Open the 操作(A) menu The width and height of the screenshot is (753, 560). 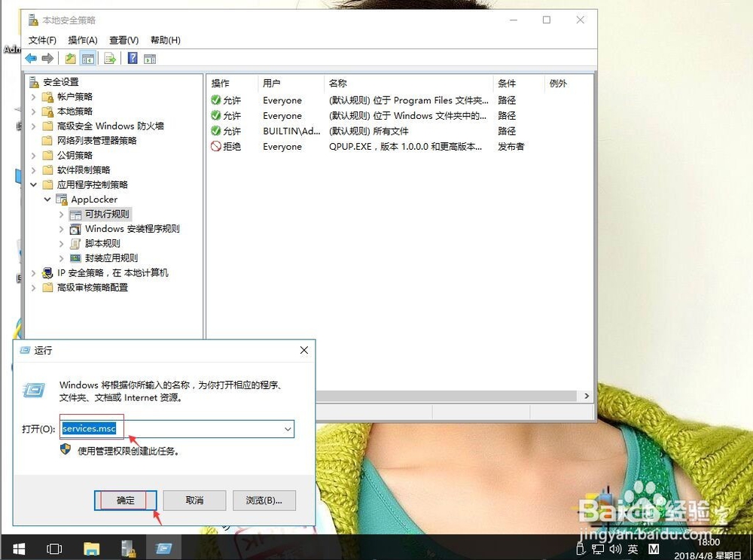(82, 40)
